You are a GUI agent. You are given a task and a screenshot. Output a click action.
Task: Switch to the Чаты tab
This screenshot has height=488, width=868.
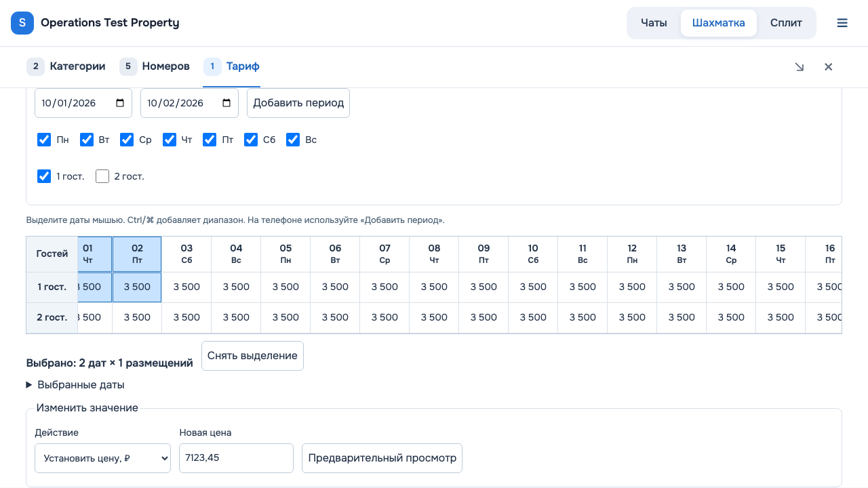tap(654, 23)
